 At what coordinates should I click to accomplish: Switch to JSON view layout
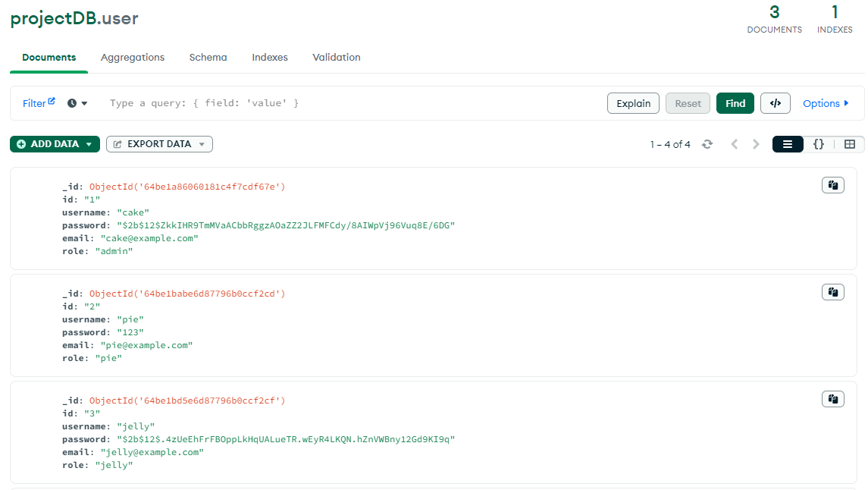coord(818,145)
